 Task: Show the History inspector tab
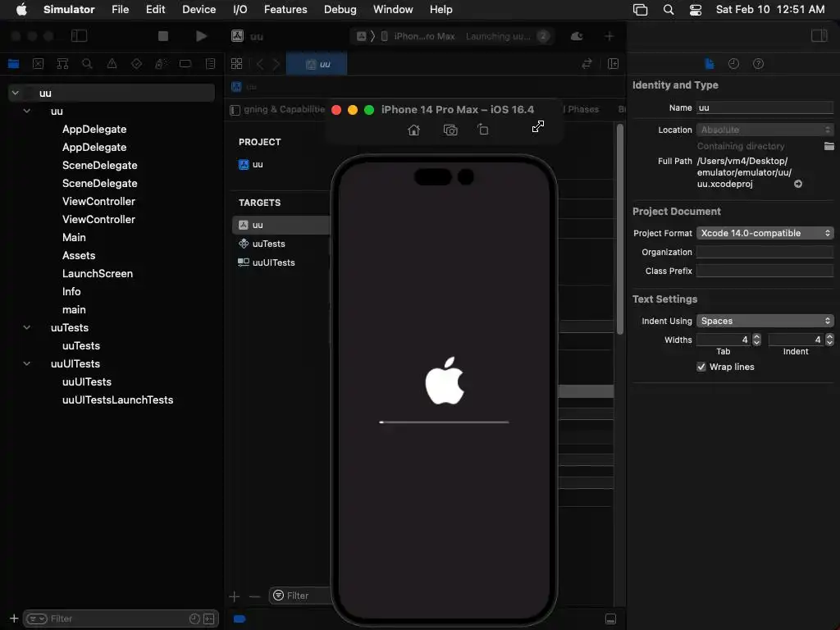[733, 64]
